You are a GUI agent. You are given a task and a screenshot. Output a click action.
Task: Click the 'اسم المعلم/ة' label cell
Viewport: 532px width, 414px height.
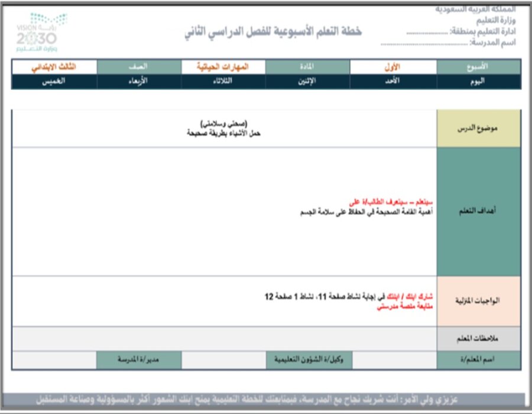[x=479, y=360]
